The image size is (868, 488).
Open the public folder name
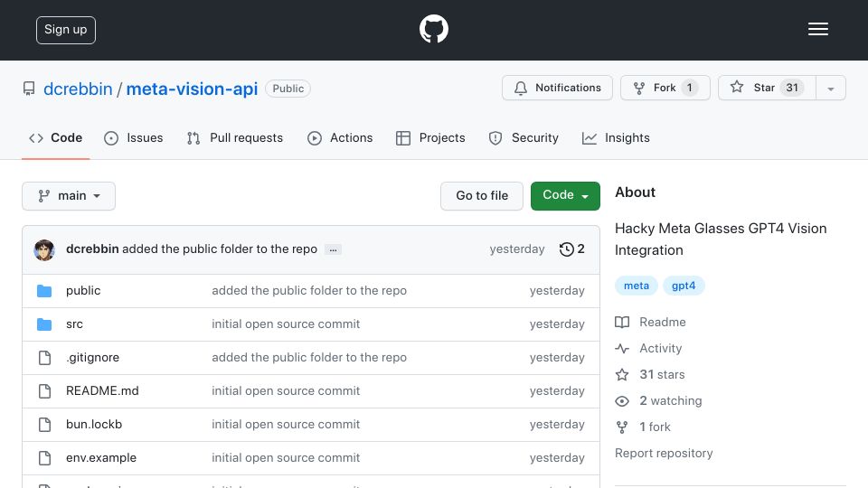[x=83, y=290]
